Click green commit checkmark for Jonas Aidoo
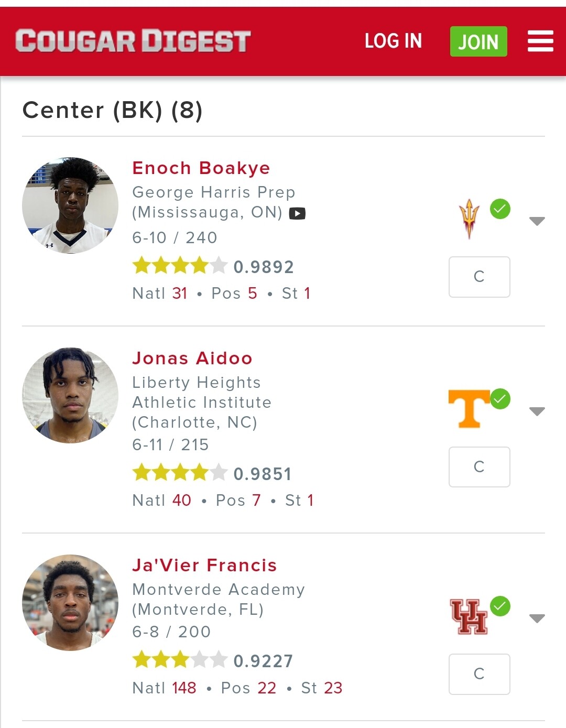Viewport: 566px width, 728px height. click(x=500, y=399)
